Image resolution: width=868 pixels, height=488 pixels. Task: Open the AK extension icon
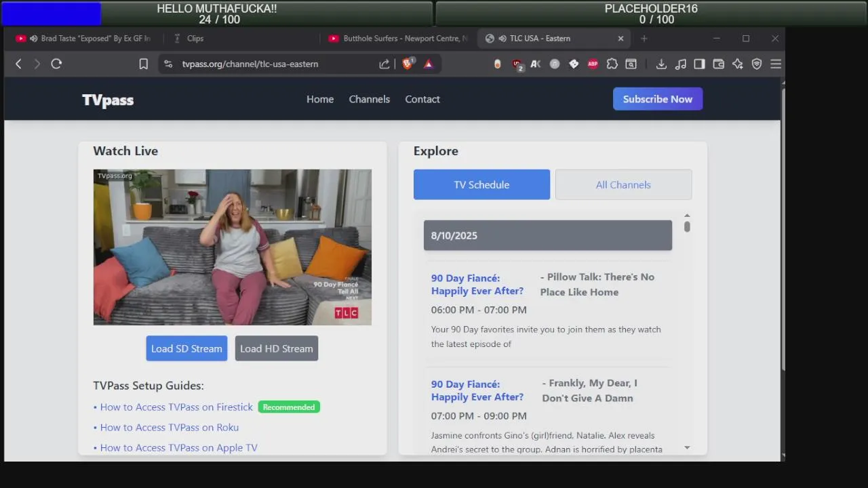click(x=536, y=64)
